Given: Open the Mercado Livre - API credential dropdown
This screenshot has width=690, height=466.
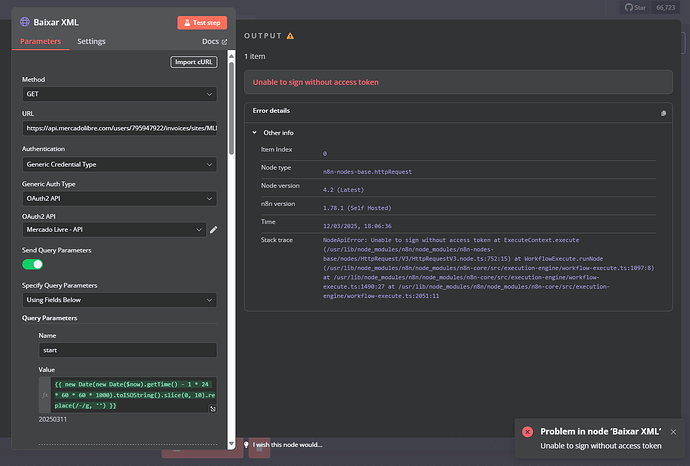Looking at the screenshot, I should pos(114,230).
